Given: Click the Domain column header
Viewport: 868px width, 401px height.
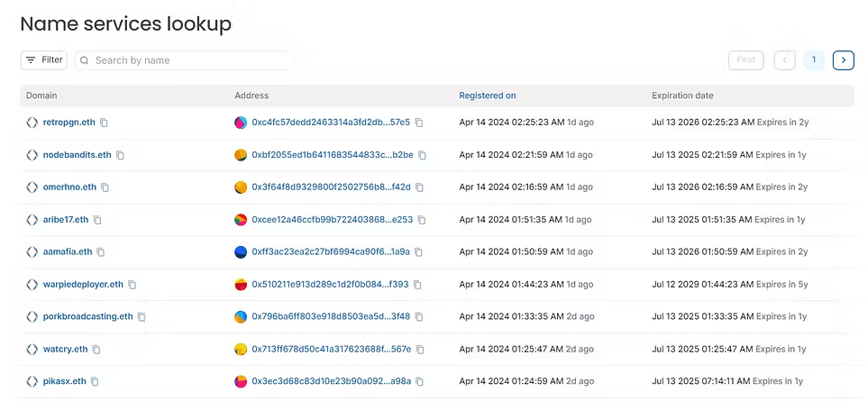Looking at the screenshot, I should 41,96.
